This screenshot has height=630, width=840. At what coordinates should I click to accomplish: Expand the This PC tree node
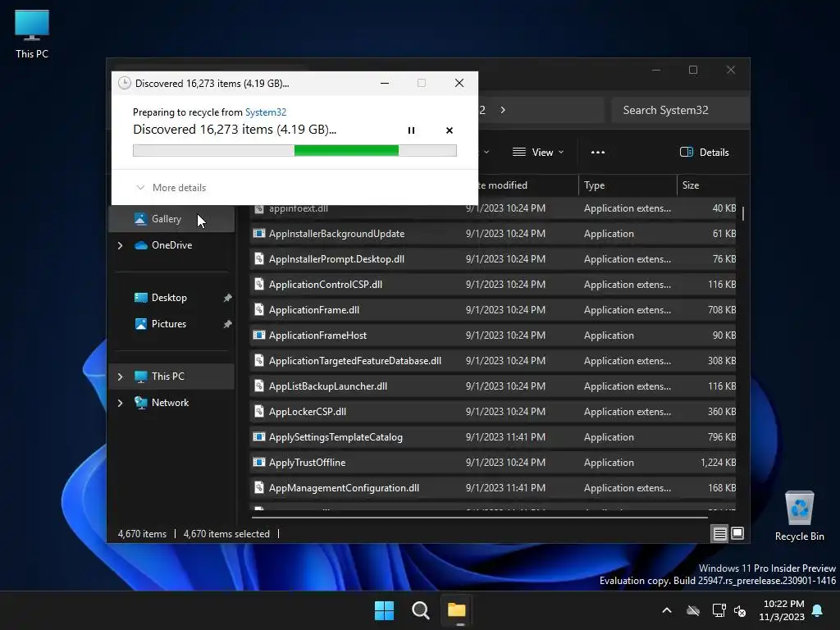coord(120,377)
